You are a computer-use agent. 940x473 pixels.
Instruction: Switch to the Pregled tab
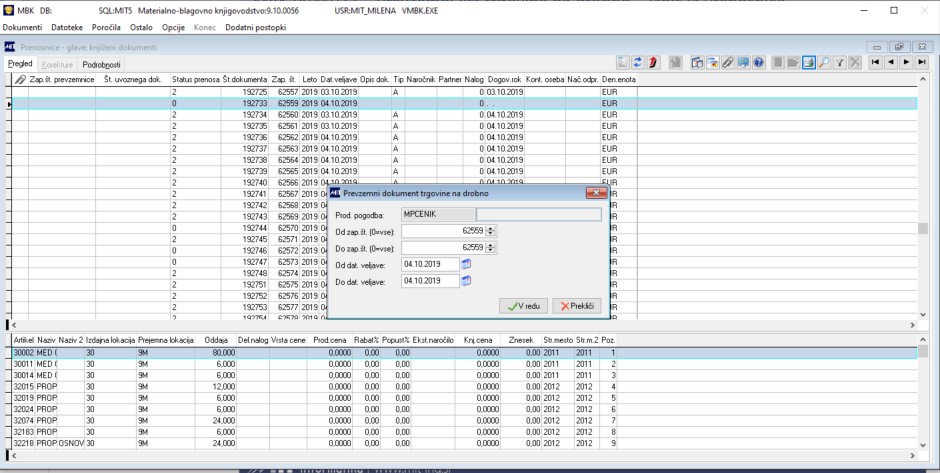(20, 64)
